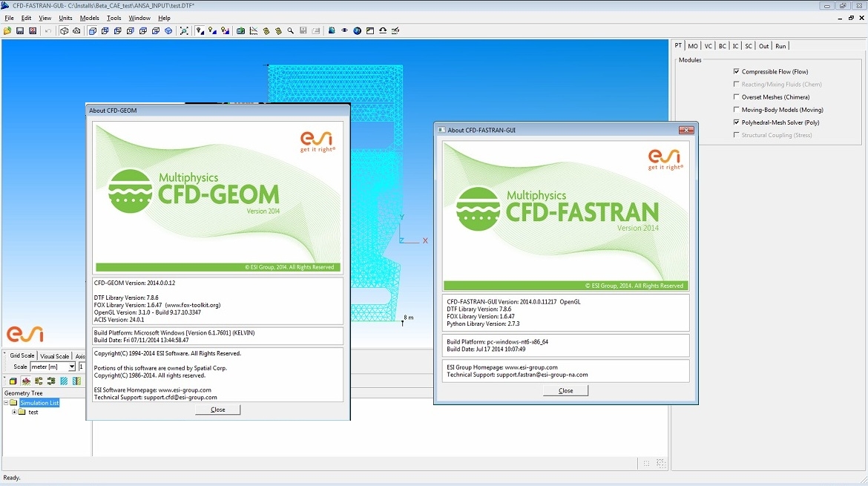Close the About CFD-GEOM dialog via Close button
Screen dimensions: 868x486
tap(217, 410)
